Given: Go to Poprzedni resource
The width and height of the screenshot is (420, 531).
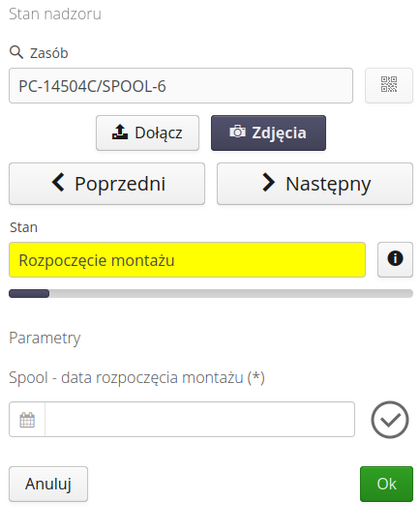Looking at the screenshot, I should coord(107,184).
